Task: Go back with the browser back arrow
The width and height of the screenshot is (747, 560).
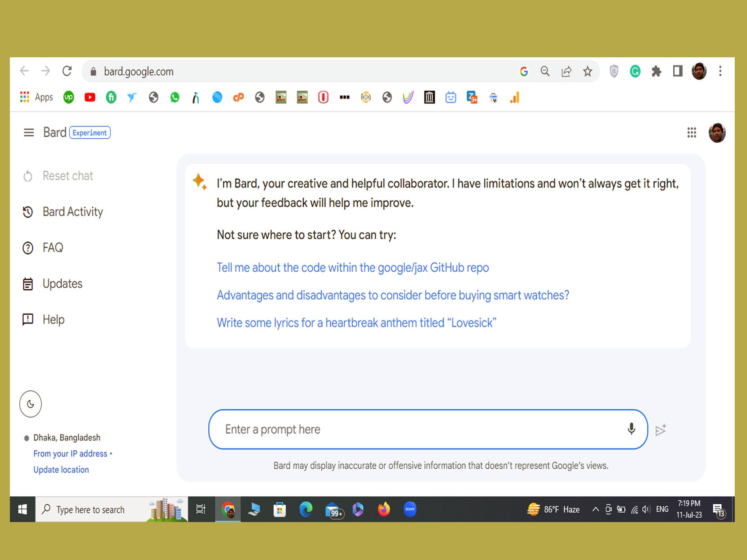Action: (25, 71)
